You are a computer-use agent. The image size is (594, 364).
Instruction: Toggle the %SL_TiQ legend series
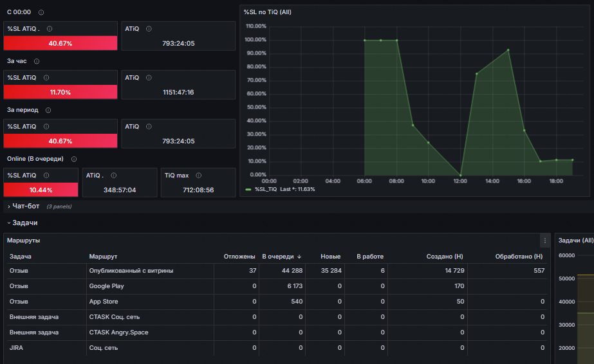[266, 189]
